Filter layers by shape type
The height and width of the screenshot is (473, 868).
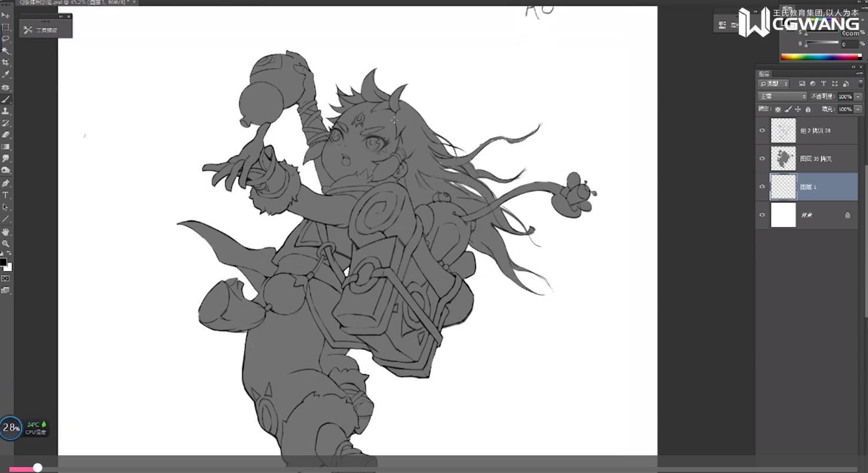pos(834,84)
